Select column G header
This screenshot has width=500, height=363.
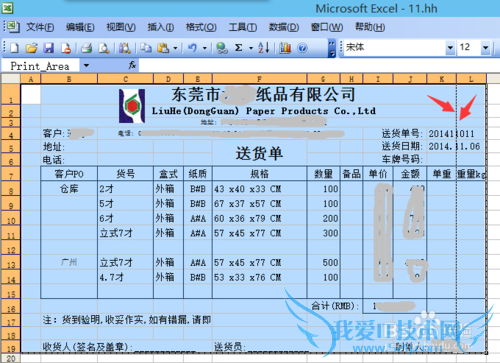[x=323, y=79]
